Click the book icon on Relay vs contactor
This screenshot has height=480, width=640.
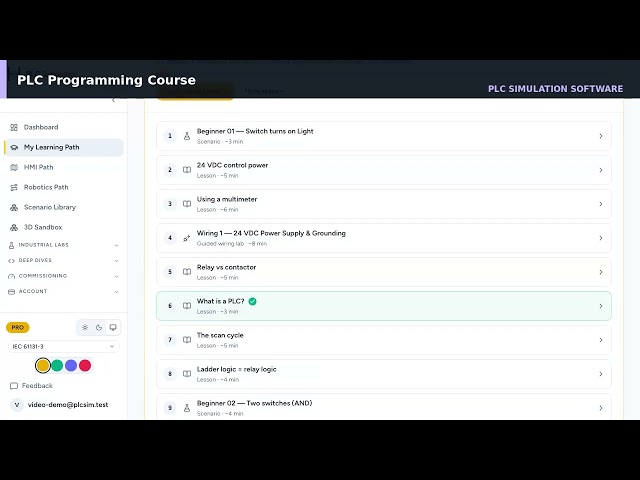tap(187, 272)
